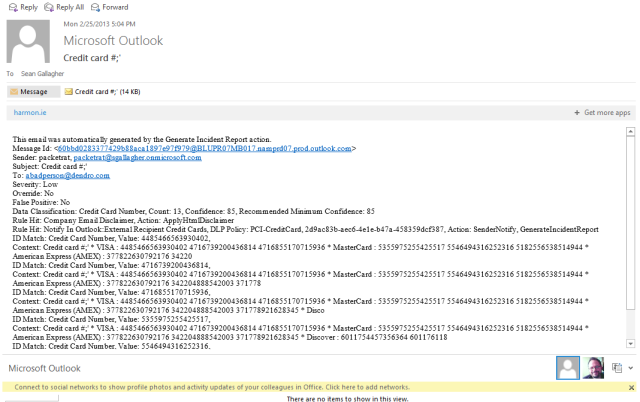Click the Rule Hit: Company Email Disclaimer line
Image resolution: width=640 pixels, height=402 pixels.
click(x=123, y=220)
